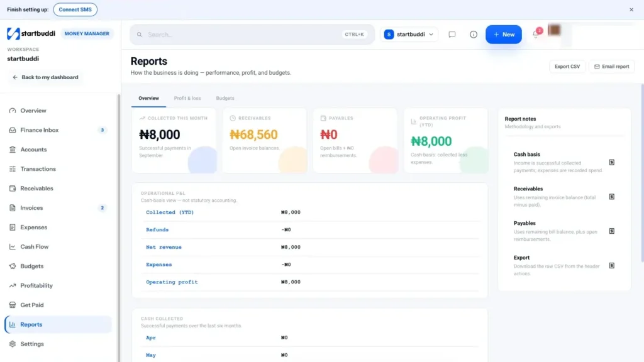Viewport: 644px width, 362px height.
Task: Click the MONEY MANAGER badge
Action: point(87,34)
